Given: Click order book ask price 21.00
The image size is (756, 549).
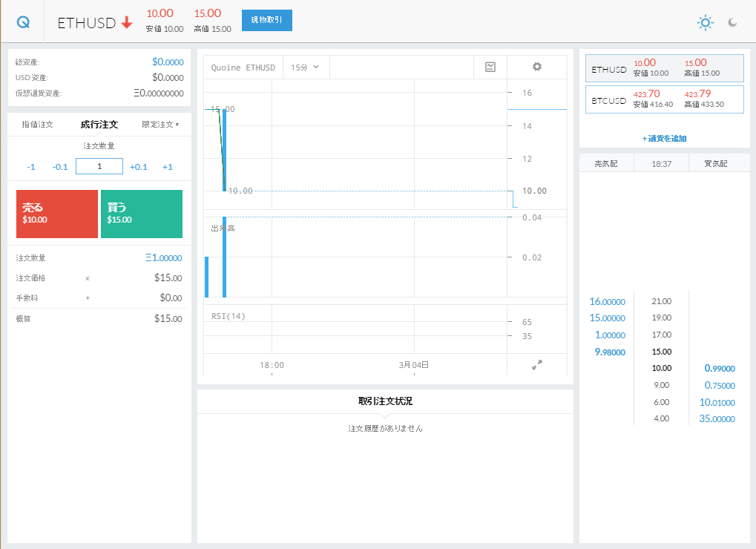Looking at the screenshot, I should 662,301.
